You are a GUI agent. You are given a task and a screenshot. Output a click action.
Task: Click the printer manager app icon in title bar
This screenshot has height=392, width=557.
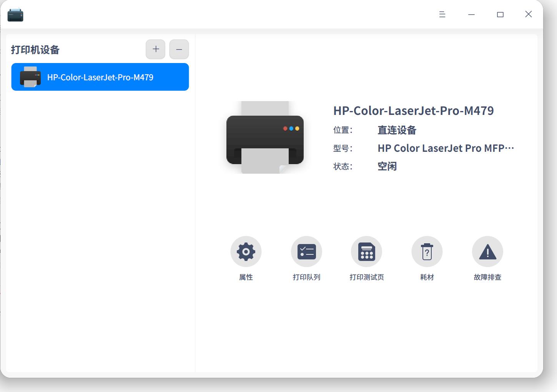[15, 15]
